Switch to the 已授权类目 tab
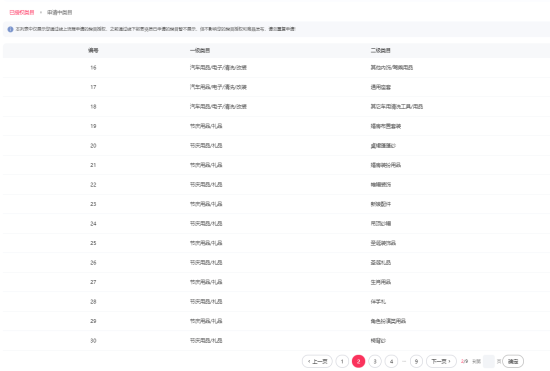 point(22,12)
